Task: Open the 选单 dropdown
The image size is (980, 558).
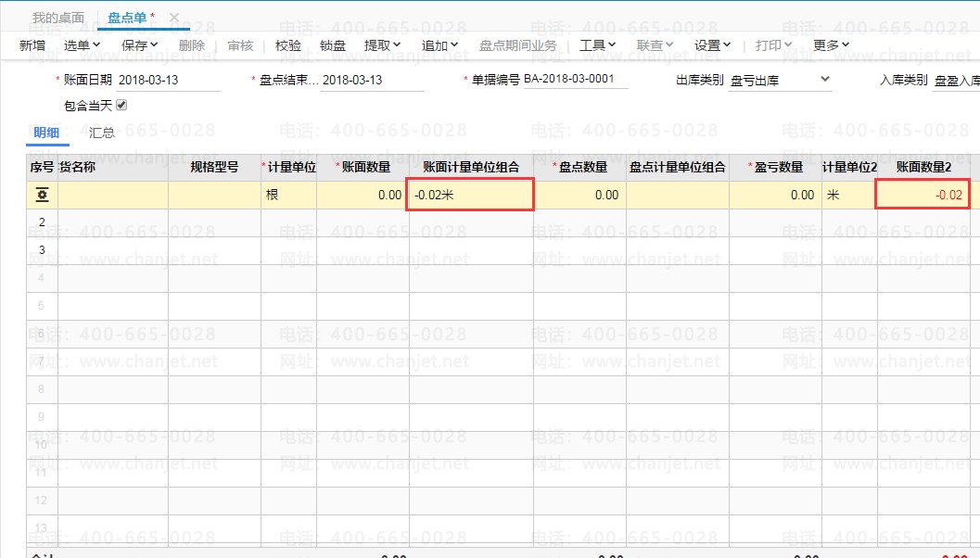Action: pos(82,45)
